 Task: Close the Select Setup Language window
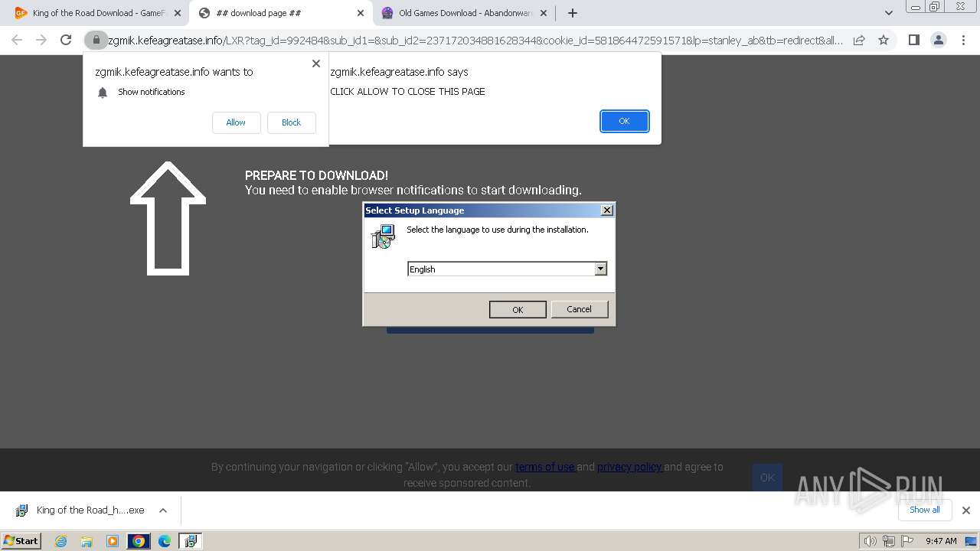607,210
